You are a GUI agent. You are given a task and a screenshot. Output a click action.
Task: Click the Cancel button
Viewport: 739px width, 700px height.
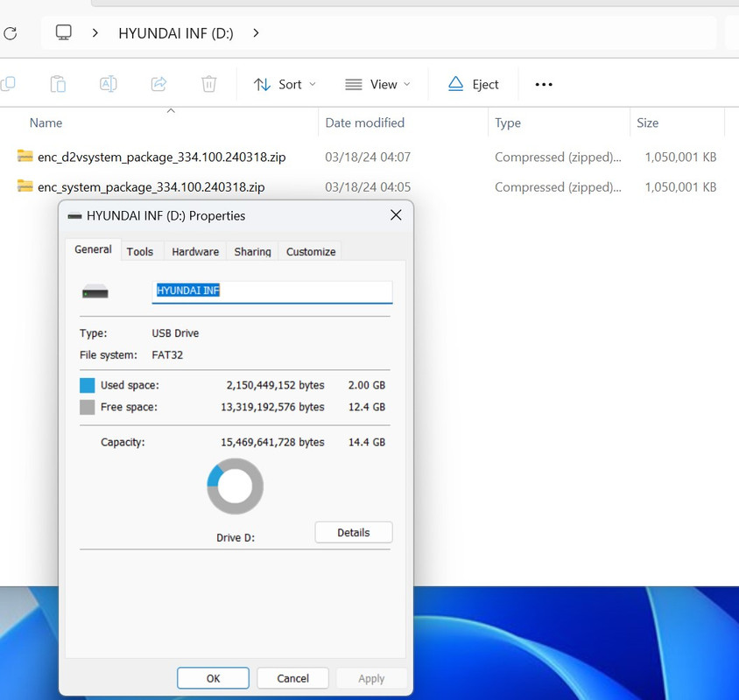[x=292, y=678]
